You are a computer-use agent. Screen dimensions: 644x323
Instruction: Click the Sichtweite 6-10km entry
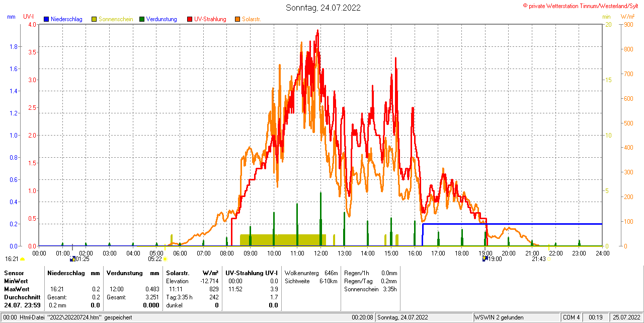point(311,281)
